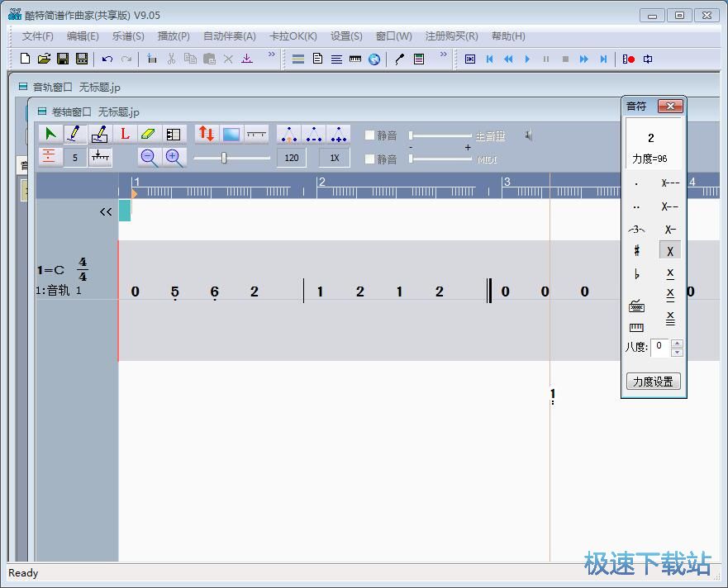The height and width of the screenshot is (588, 728).
Task: Click the zoom in magnifier
Action: [174, 157]
